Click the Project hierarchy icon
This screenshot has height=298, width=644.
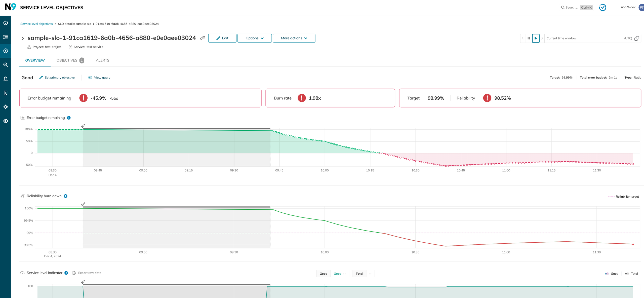pyautogui.click(x=29, y=47)
